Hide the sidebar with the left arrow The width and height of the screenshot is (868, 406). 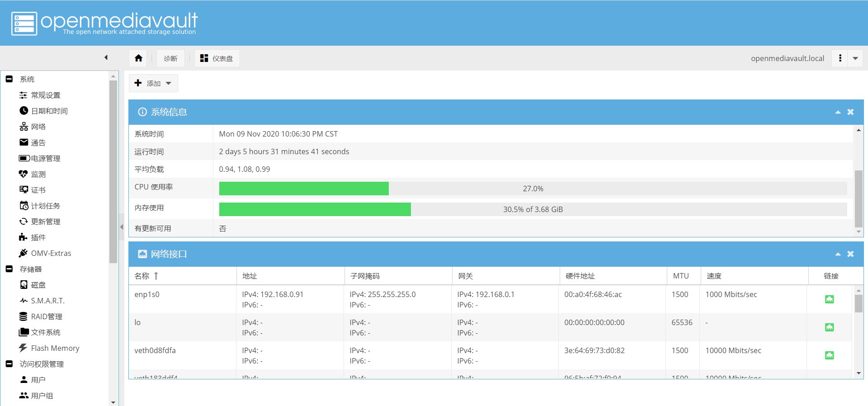pyautogui.click(x=106, y=57)
